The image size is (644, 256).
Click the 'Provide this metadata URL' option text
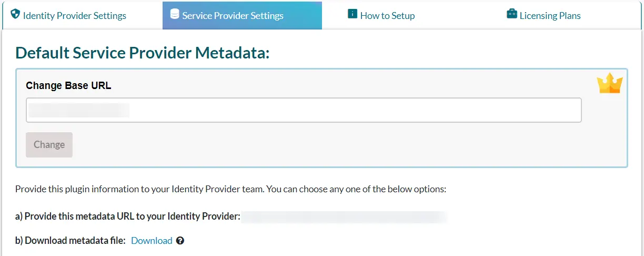(127, 216)
